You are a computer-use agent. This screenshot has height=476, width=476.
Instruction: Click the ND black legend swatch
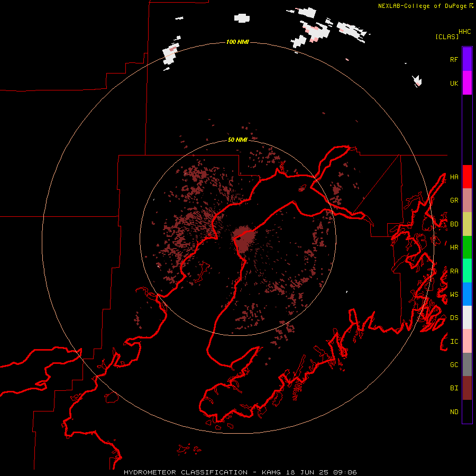[467, 411]
